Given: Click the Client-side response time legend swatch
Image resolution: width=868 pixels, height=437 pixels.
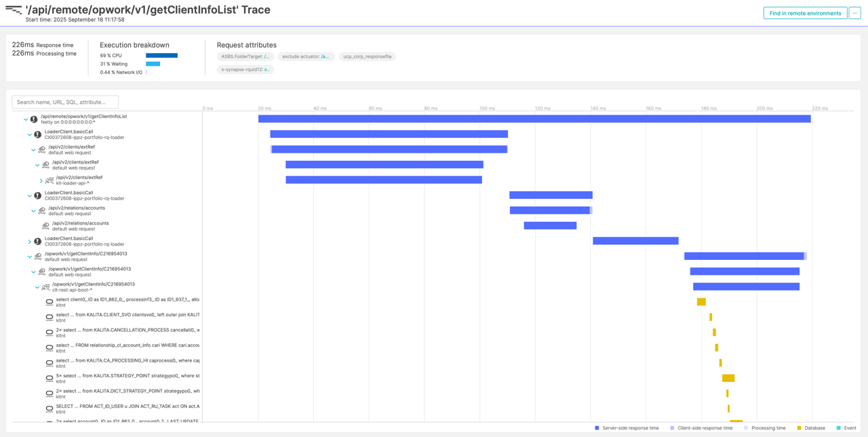Looking at the screenshot, I should 673,428.
